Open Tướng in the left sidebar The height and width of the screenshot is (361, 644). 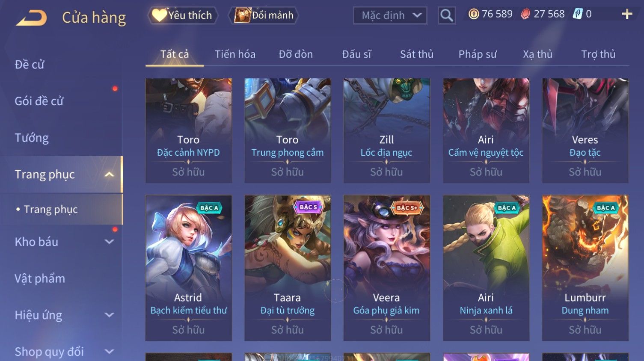(32, 138)
